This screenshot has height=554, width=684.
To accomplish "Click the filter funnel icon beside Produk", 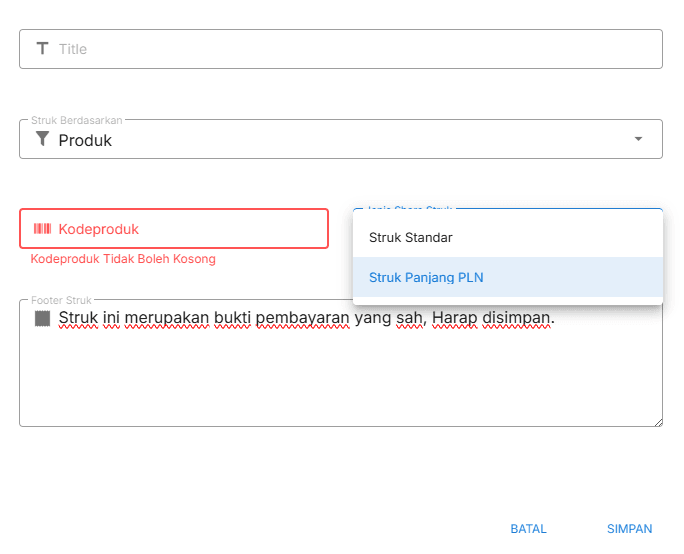I will (x=42, y=140).
